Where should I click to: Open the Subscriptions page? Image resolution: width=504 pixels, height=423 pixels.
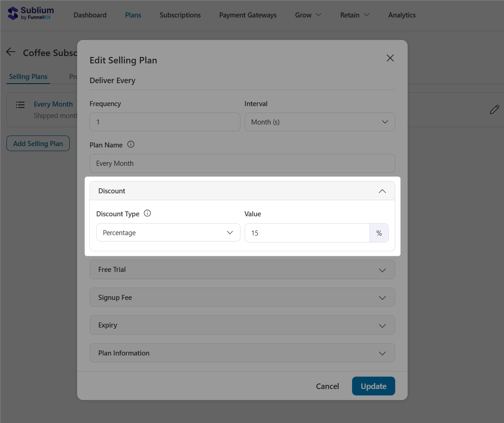[180, 15]
